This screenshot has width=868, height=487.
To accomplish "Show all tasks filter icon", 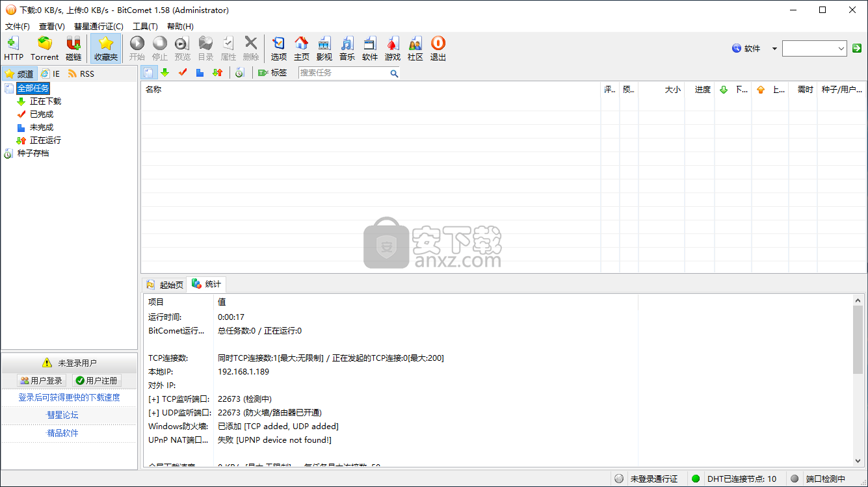I will coord(148,73).
